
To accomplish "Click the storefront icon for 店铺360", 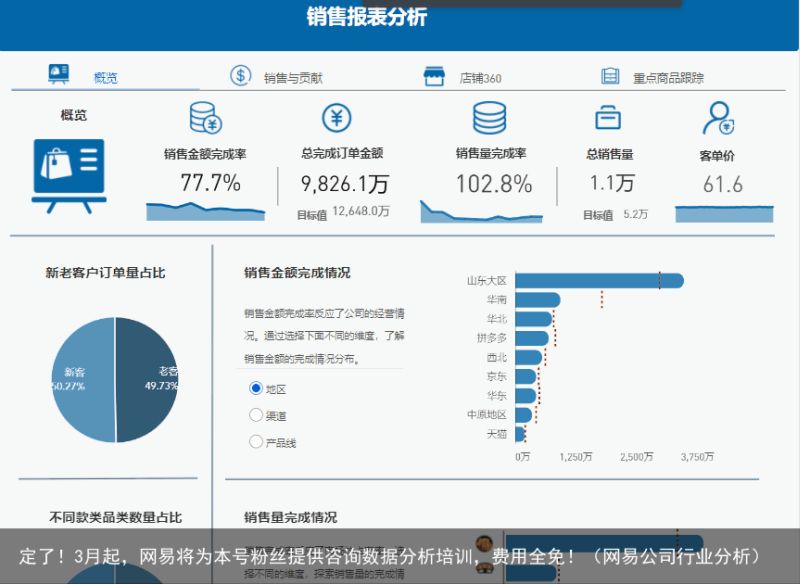I will (x=434, y=76).
